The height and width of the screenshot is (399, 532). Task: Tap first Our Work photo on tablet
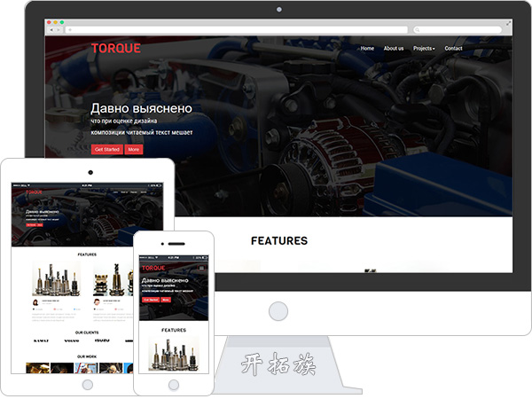[x=37, y=368]
